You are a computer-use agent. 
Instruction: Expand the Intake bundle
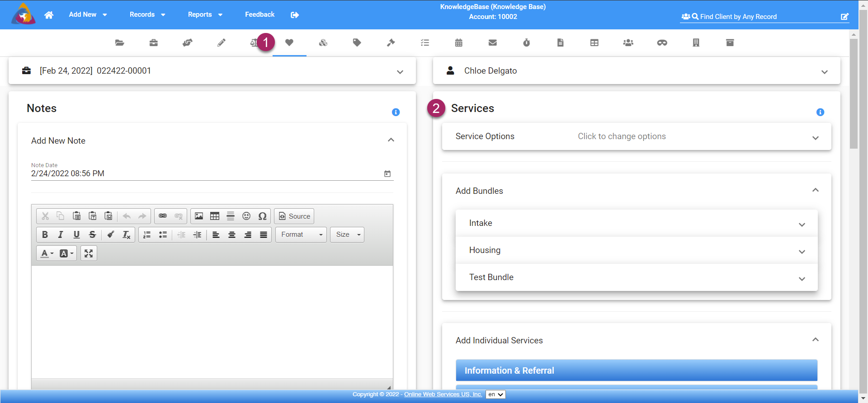[x=637, y=223]
